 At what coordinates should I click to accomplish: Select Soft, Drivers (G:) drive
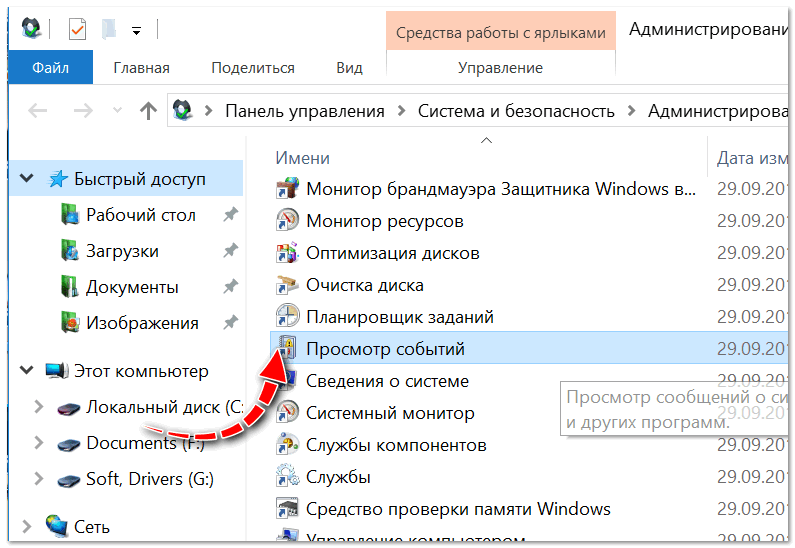pyautogui.click(x=150, y=479)
